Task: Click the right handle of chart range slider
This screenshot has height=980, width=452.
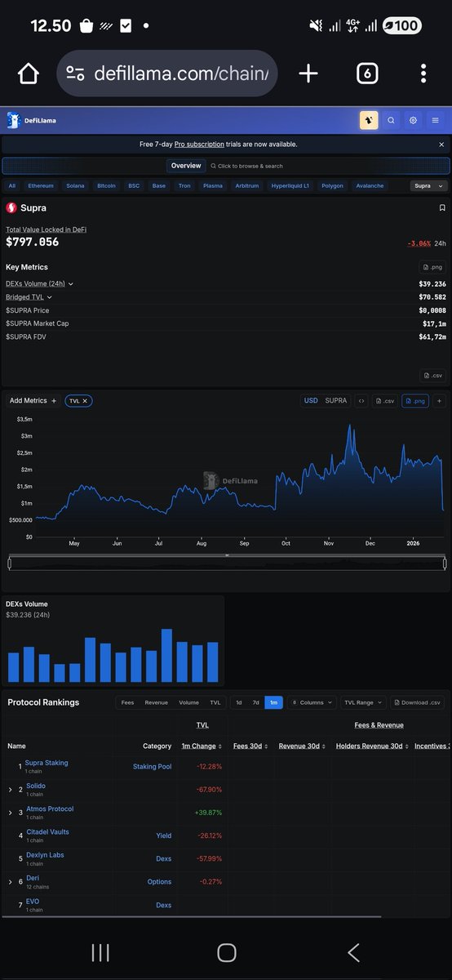Action: pyautogui.click(x=445, y=563)
